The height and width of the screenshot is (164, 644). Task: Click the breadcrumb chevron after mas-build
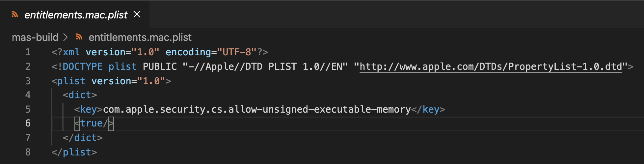[66, 37]
